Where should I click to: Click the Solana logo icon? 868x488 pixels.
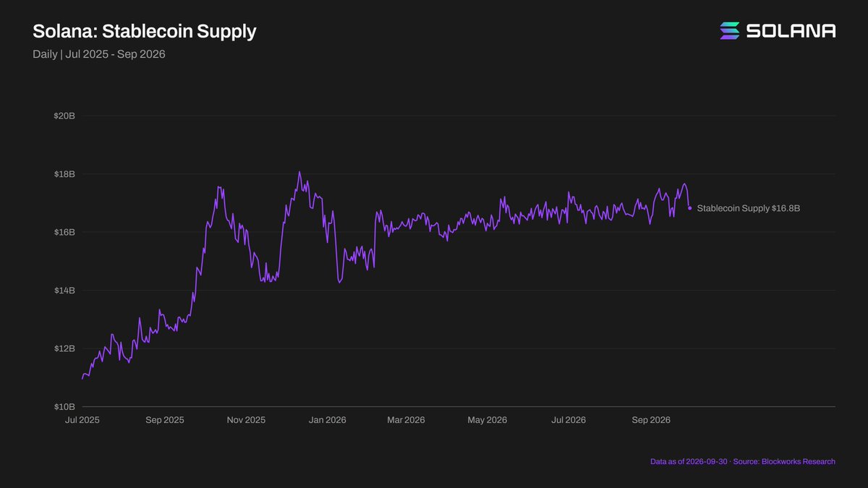tap(730, 30)
